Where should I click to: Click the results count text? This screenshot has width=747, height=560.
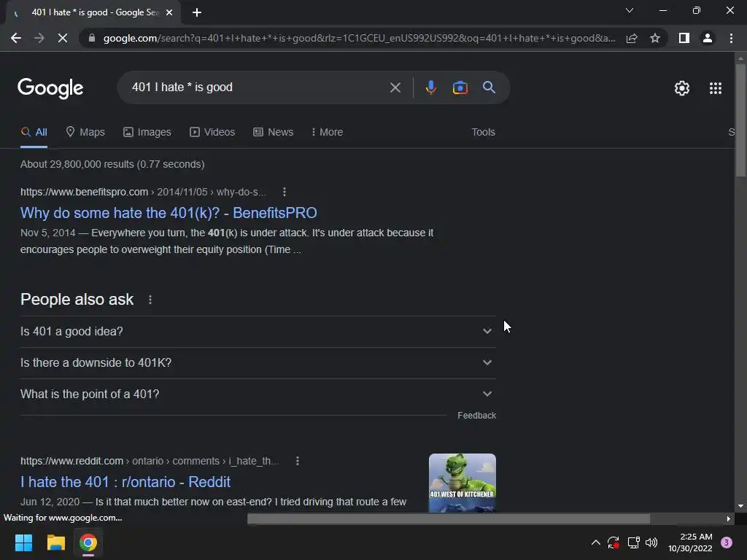pyautogui.click(x=112, y=164)
